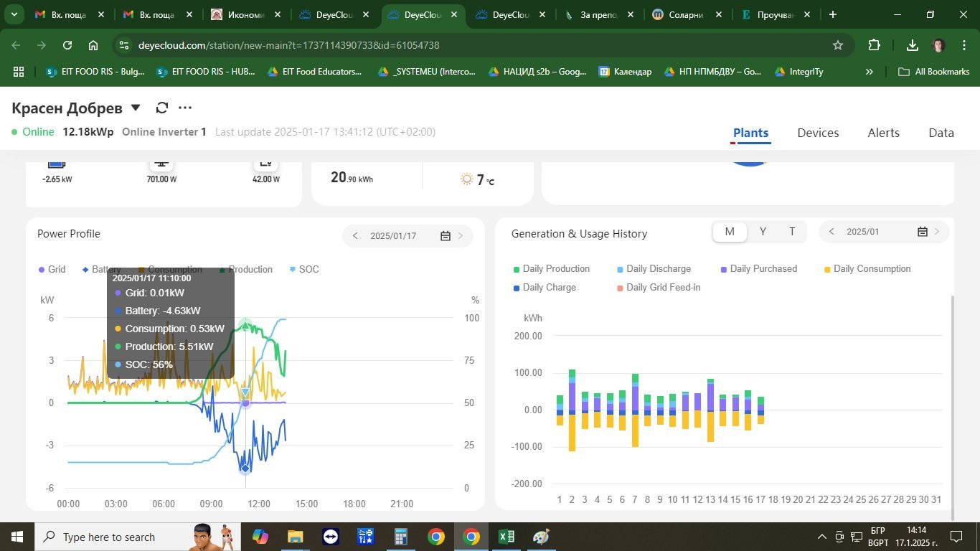Switch to the Devices tab

818,133
